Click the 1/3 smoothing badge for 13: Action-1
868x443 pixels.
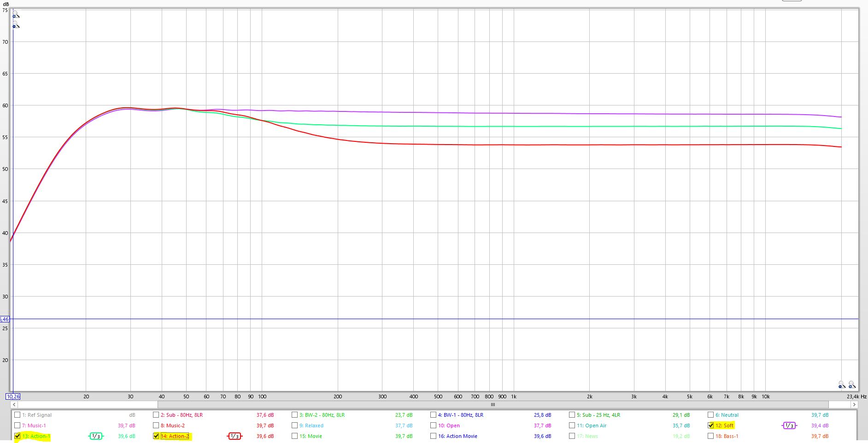click(x=96, y=436)
